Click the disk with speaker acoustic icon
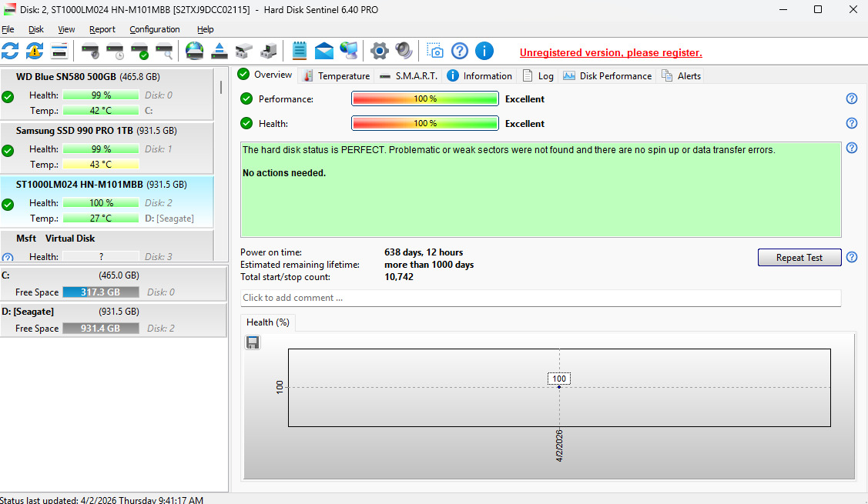The width and height of the screenshot is (868, 504). coord(90,51)
